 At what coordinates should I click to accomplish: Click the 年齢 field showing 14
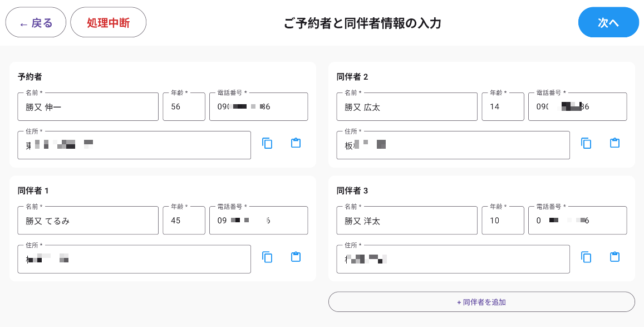503,106
